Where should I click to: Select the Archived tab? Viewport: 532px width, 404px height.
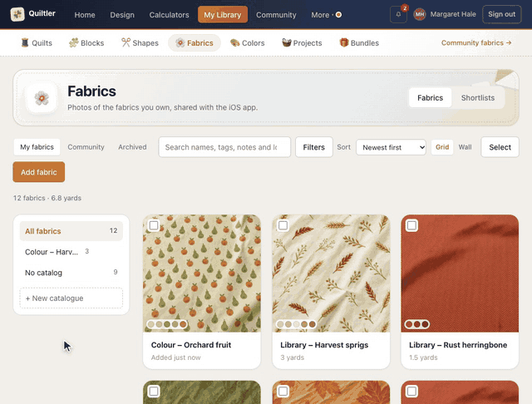(x=132, y=147)
